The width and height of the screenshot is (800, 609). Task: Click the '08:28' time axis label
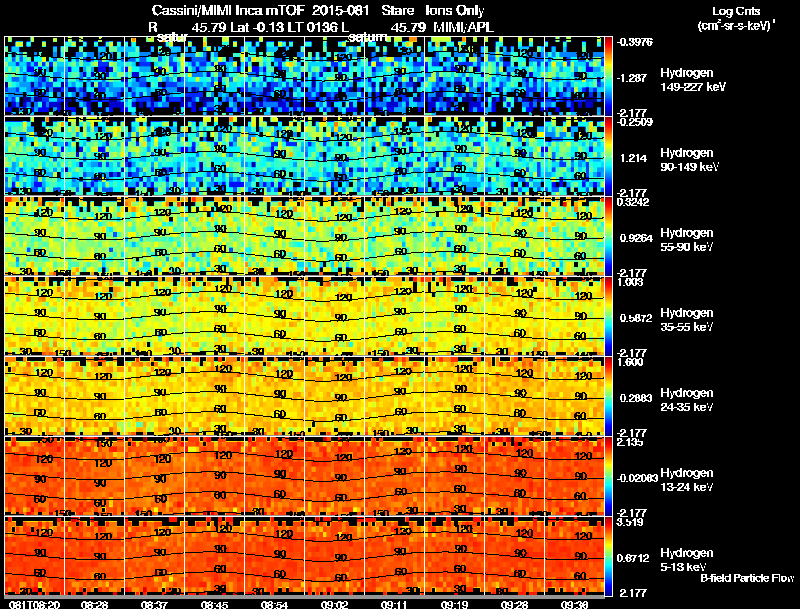[x=94, y=604]
